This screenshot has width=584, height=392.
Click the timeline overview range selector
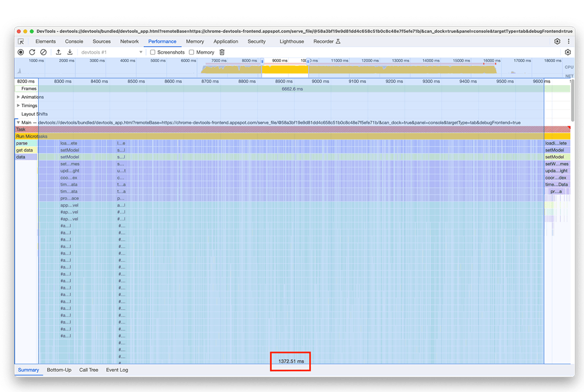284,66
